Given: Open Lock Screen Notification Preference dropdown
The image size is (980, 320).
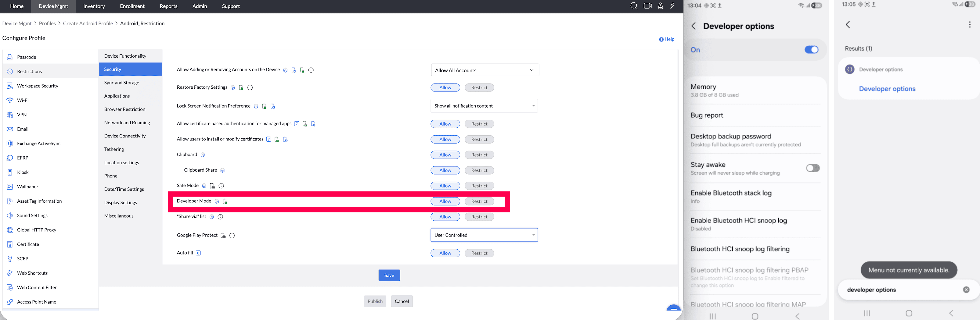Looking at the screenshot, I should tap(484, 106).
